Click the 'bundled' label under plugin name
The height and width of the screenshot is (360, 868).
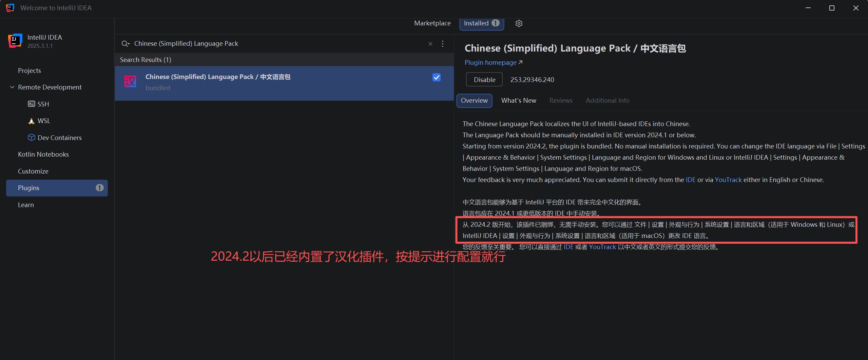158,88
